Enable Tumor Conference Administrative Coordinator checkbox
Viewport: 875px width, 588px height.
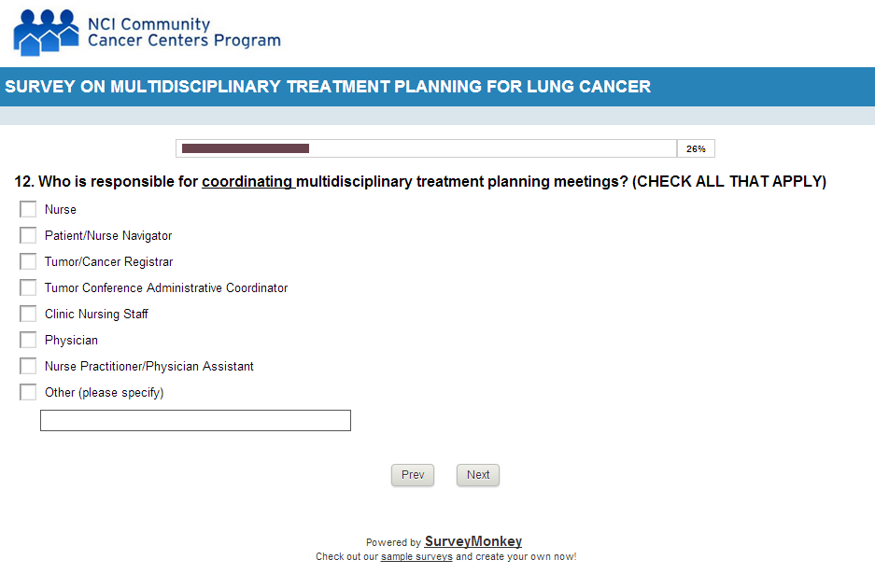click(28, 288)
